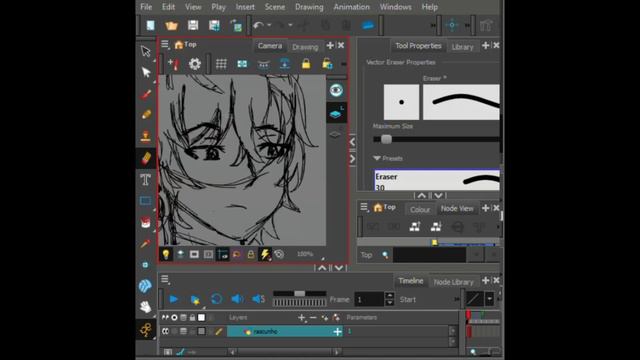Open the velocity curve dropdown in Timeline
Image resolution: width=640 pixels, height=360 pixels.
(490, 299)
